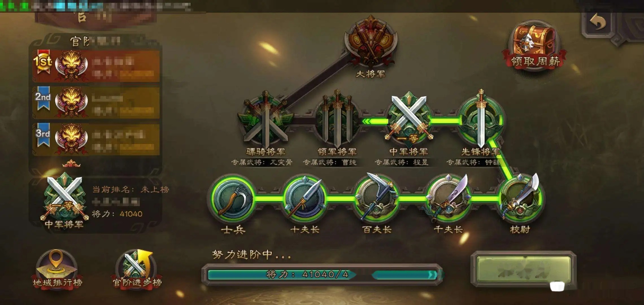The width and height of the screenshot is (644, 305).
Task: Open the 官阶进步榜 rank progress board
Action: tap(137, 269)
